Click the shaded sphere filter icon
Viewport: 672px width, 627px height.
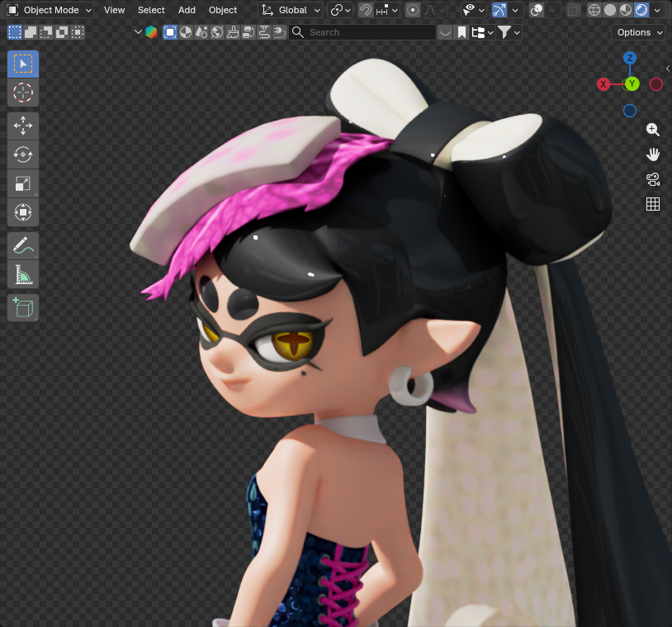tap(186, 32)
